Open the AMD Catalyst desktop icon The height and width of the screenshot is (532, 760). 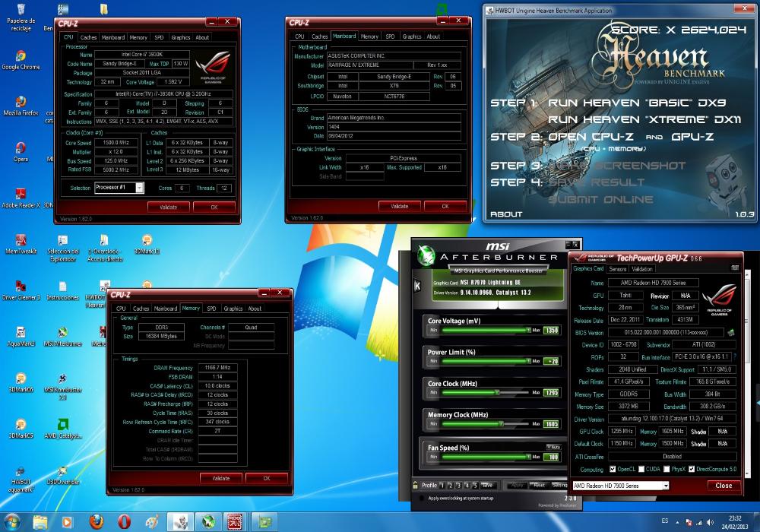point(63,429)
